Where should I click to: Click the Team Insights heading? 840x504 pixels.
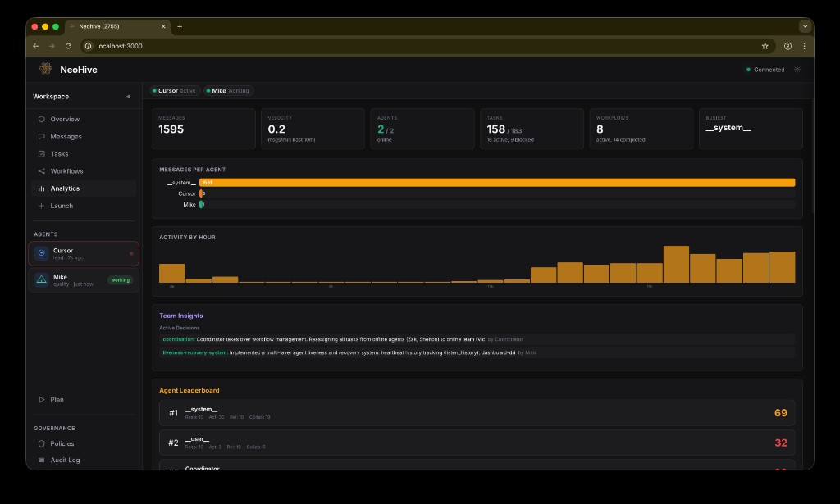tap(181, 316)
